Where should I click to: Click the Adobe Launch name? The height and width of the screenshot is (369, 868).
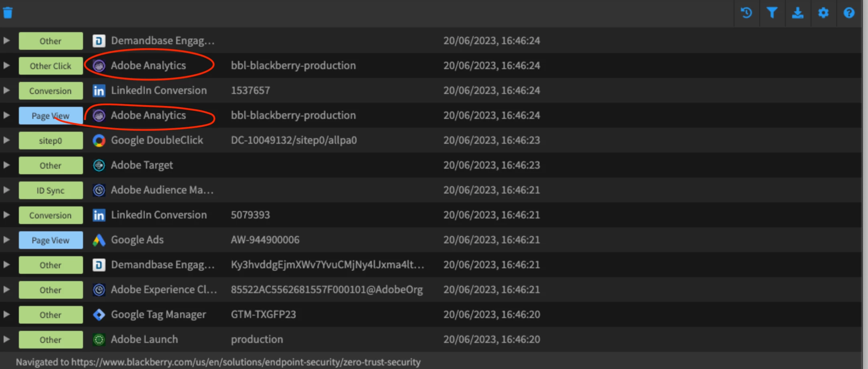[x=144, y=339]
